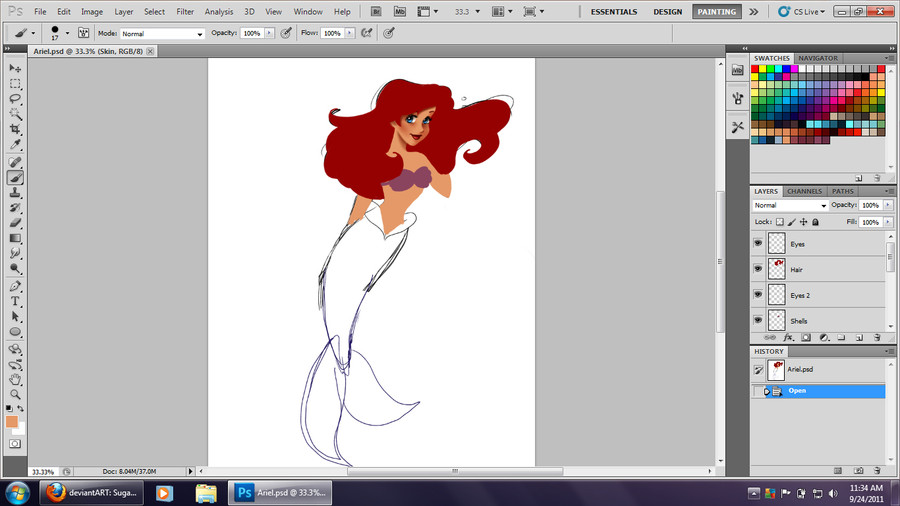Screen dimensions: 900x506
Task: Open the Brush Preset picker arrow
Action: (x=67, y=33)
